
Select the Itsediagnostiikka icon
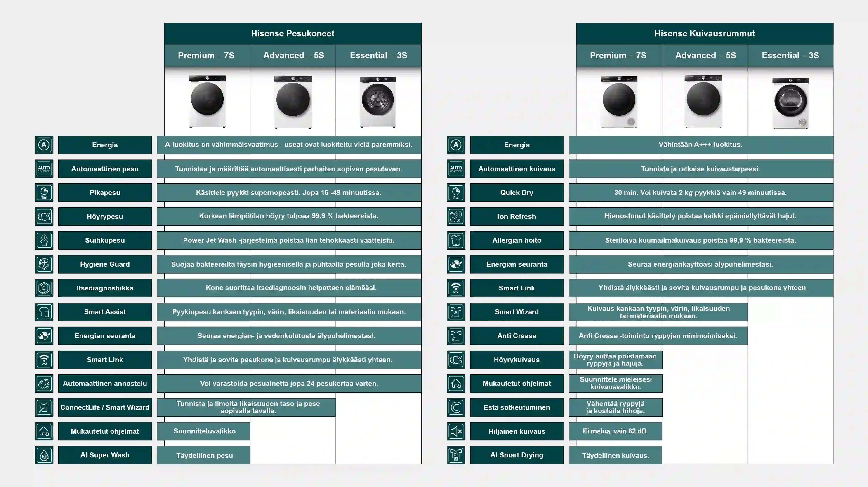pos(44,288)
